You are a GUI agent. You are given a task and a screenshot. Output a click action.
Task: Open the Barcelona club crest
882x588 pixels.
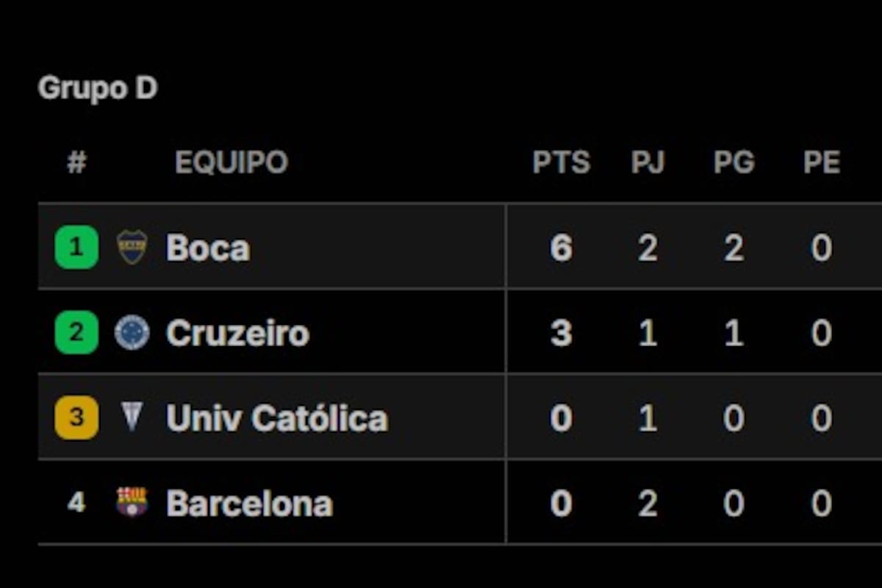coord(129,503)
